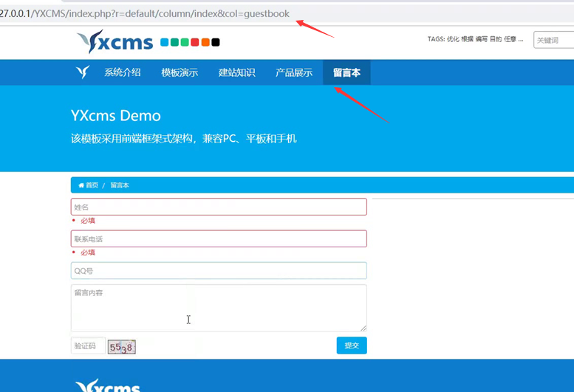Viewport: 574px width, 392px height.
Task: Open the 留言本 nav tab
Action: coord(346,72)
